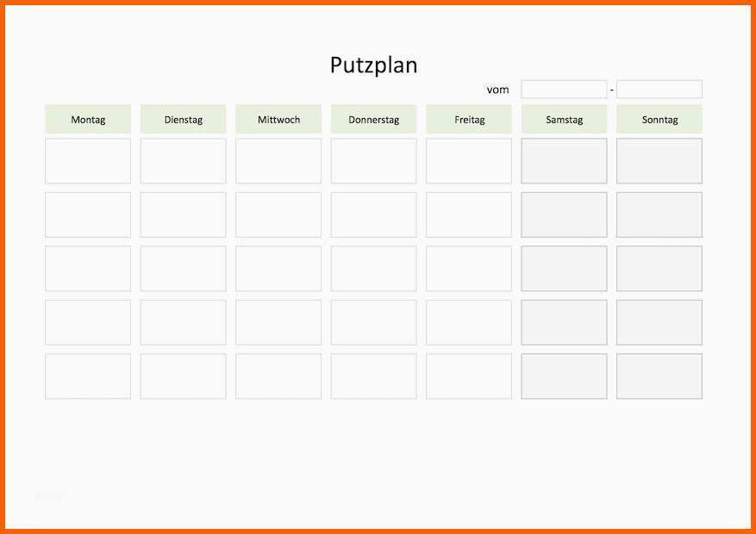Click the start date field after vom
Viewport: 756px width, 534px height.
(x=564, y=89)
